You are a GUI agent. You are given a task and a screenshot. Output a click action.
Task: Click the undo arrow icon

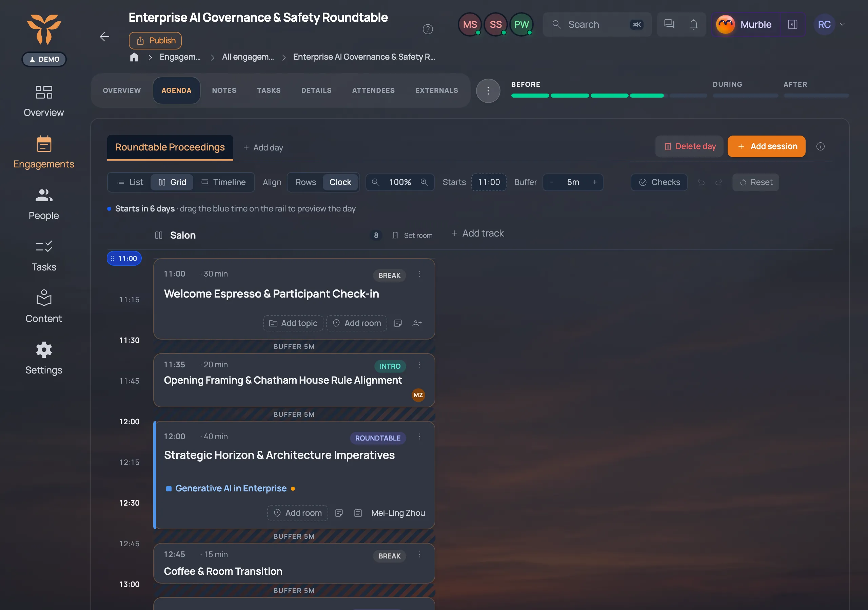tap(701, 182)
